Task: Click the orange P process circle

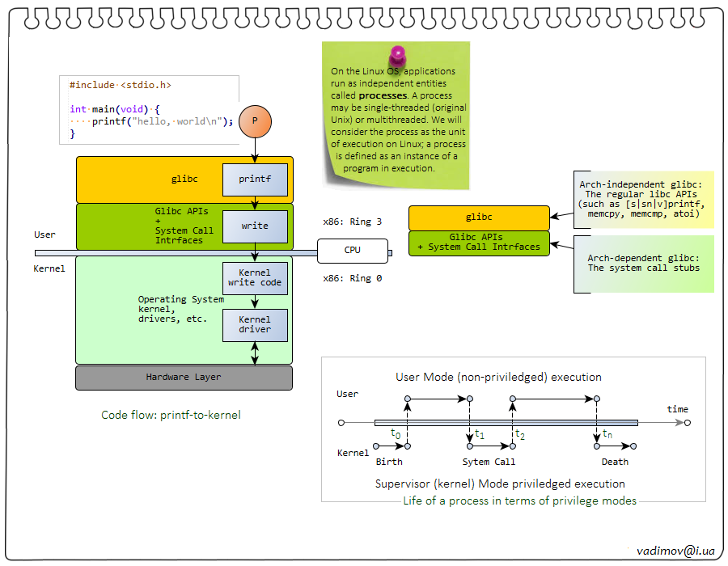Action: [x=255, y=120]
